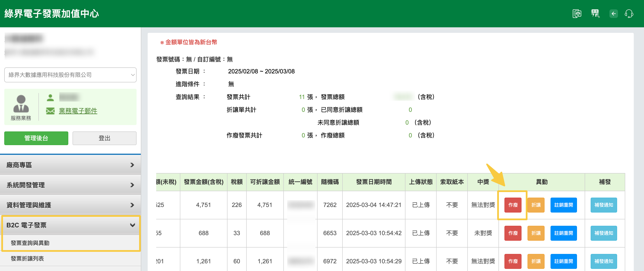Screen dimensions: 644x271
Task: Click the business email envelope icon
Action: click(50, 111)
